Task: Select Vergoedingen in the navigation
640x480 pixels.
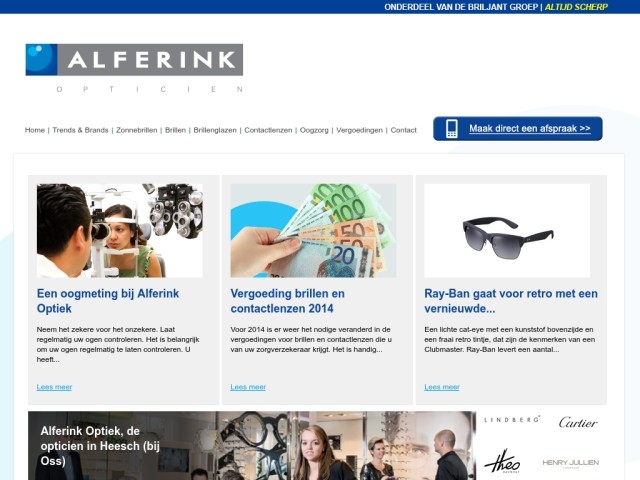Action: pos(360,130)
